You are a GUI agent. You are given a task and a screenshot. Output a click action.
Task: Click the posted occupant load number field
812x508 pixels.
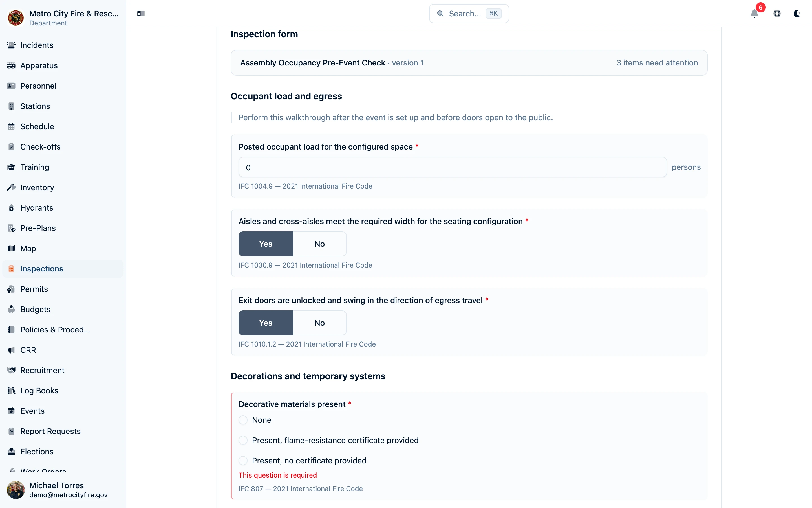click(x=452, y=167)
